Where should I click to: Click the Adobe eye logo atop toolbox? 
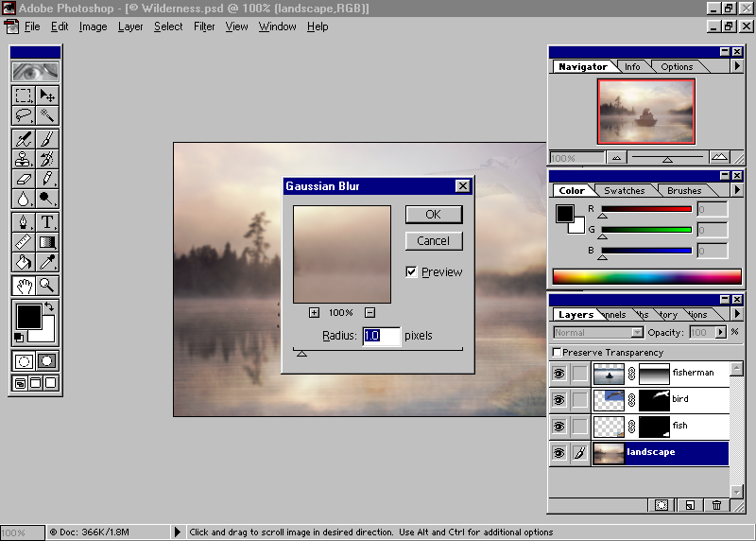36,72
